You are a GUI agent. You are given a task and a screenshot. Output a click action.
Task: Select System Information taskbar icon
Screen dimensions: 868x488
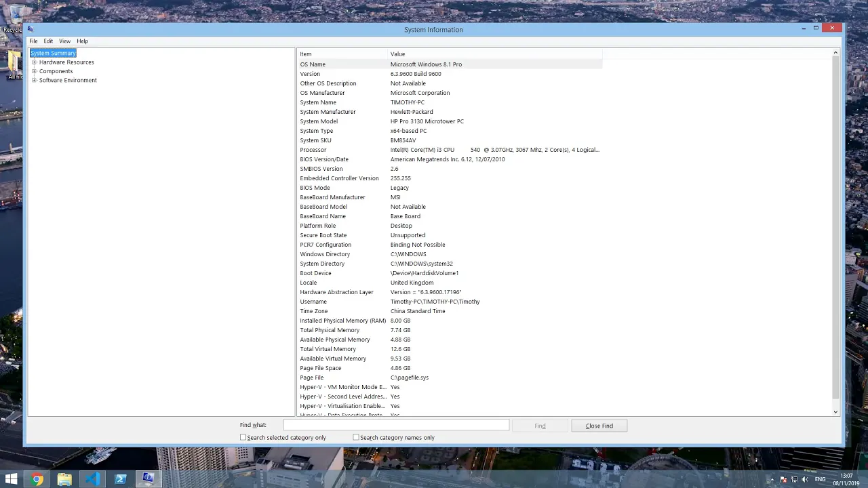point(148,479)
